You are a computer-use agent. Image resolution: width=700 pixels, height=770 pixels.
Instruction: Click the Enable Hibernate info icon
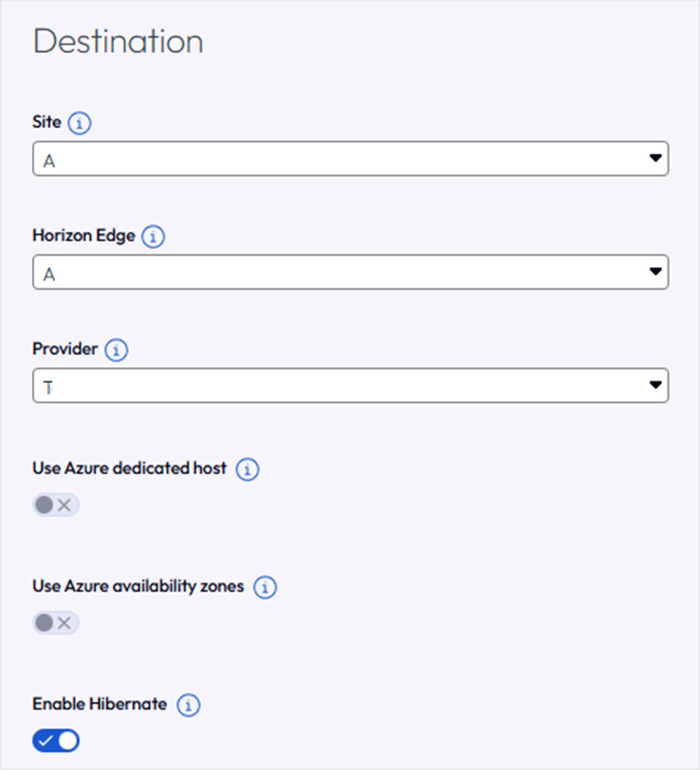click(x=188, y=705)
